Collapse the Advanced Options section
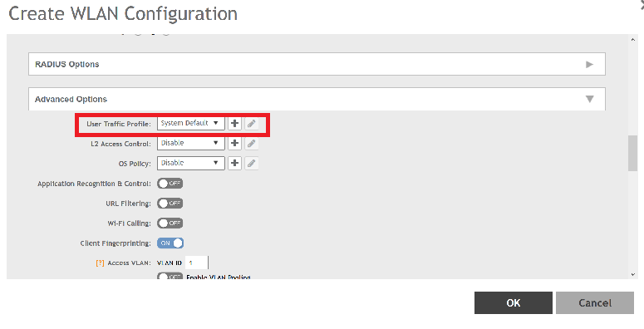 tap(317, 99)
